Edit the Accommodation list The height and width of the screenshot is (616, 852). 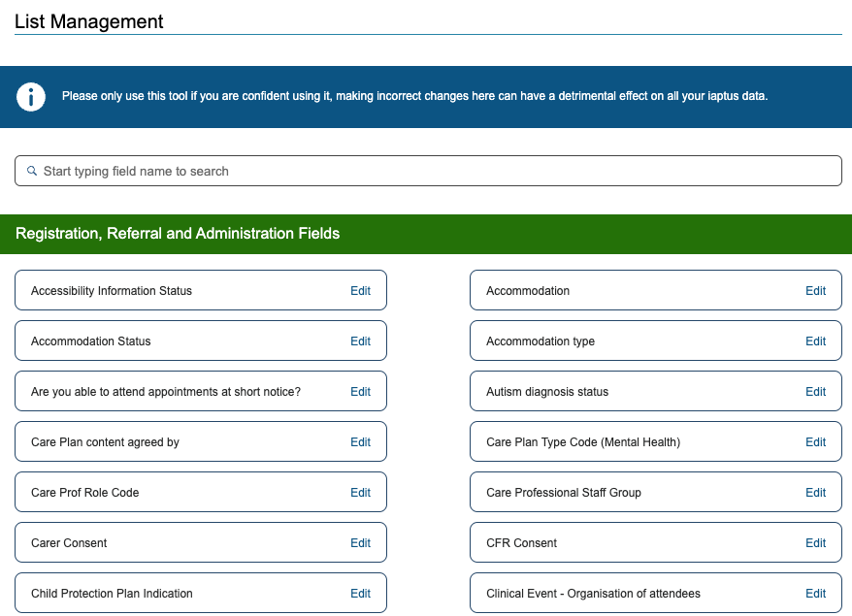[x=815, y=291]
